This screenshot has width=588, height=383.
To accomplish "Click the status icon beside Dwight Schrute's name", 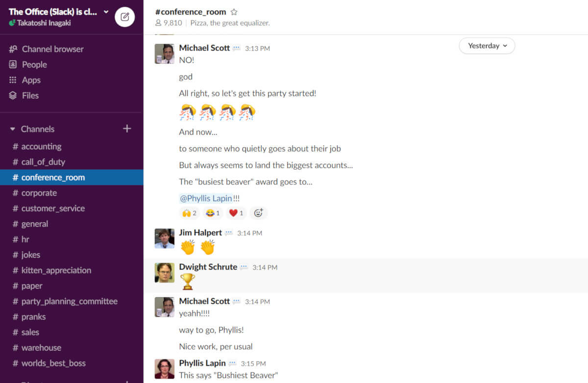I will 244,267.
